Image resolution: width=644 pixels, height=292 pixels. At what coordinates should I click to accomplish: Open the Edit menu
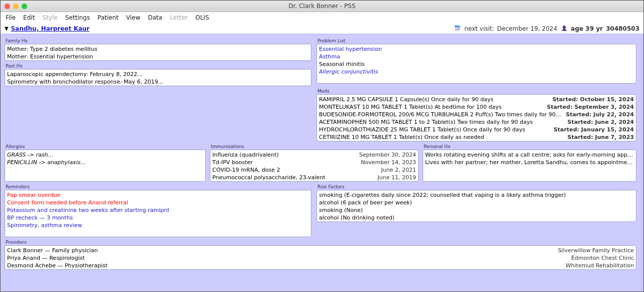(x=29, y=18)
